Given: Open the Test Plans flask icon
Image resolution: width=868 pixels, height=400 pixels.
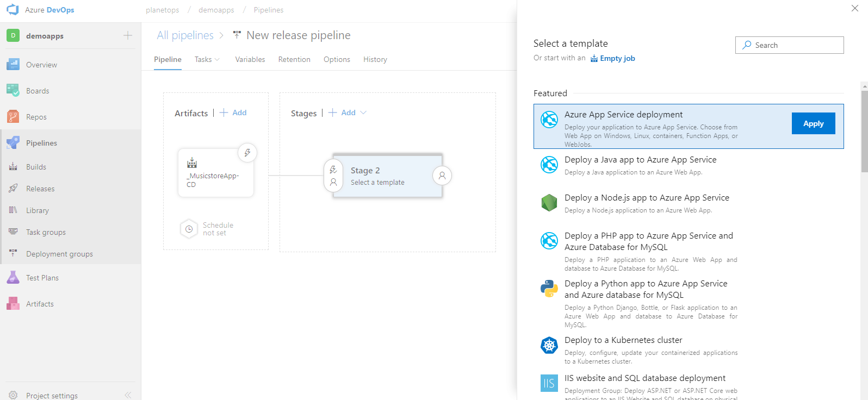Looking at the screenshot, I should (x=13, y=278).
